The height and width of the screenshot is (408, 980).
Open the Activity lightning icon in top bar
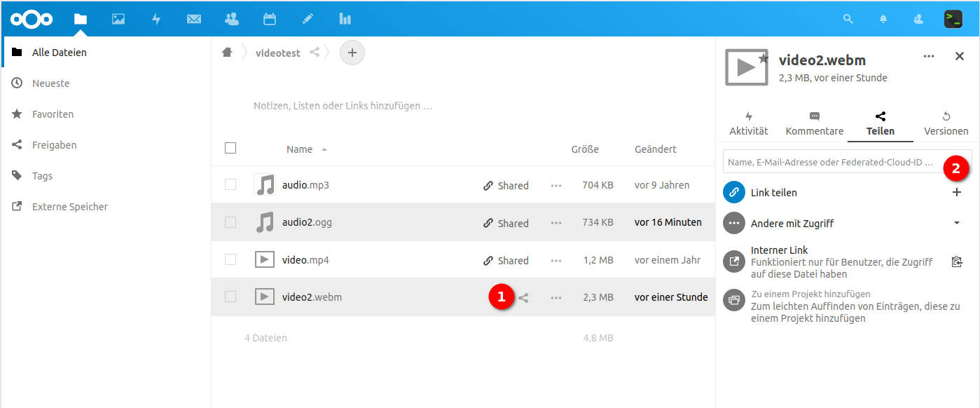(156, 19)
